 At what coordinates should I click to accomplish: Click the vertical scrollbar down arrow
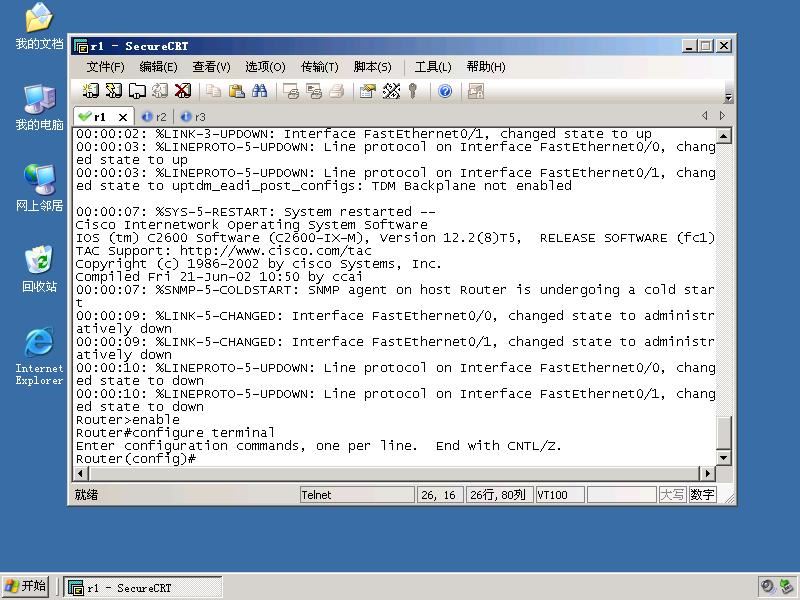(x=724, y=458)
